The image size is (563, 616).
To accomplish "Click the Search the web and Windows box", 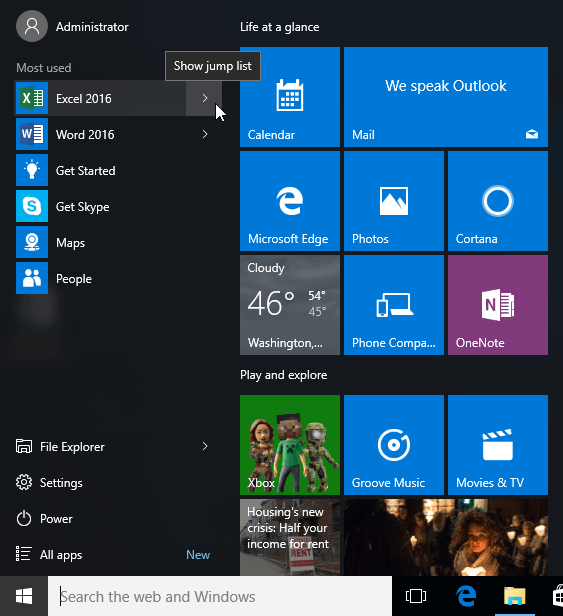I will coord(220,596).
